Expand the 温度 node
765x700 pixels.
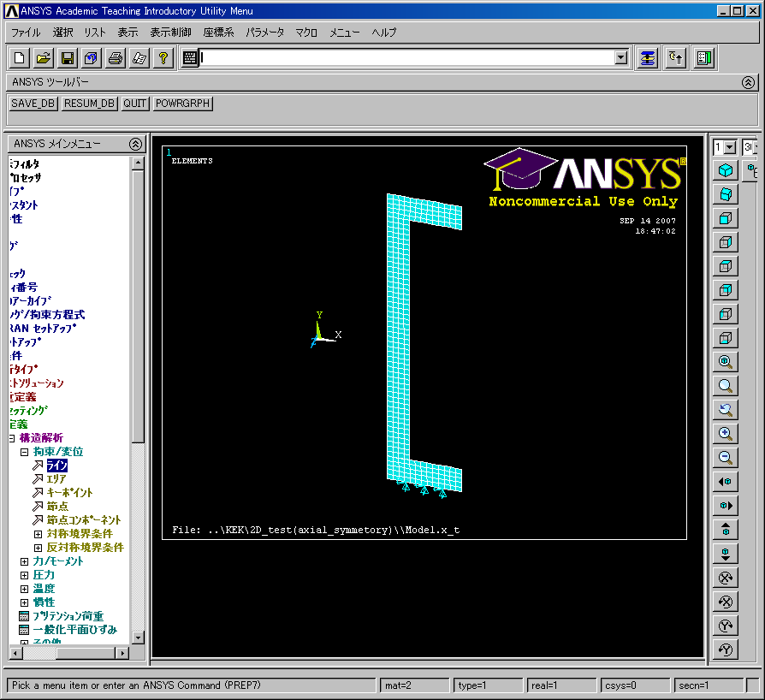24,589
